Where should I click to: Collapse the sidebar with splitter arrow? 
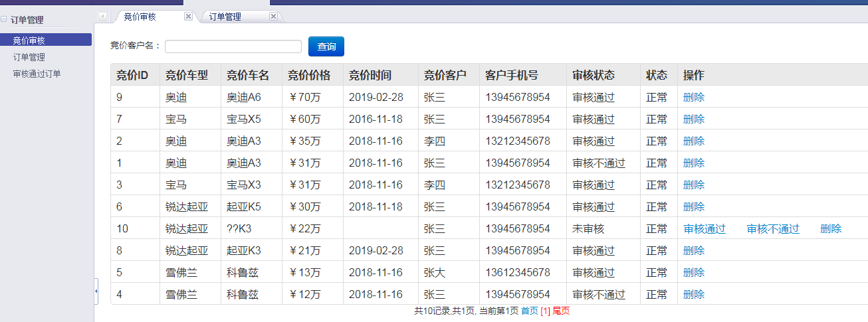pos(96,291)
